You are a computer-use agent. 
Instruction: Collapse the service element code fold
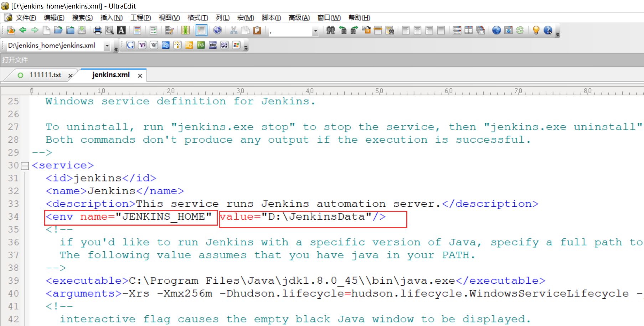click(24, 165)
